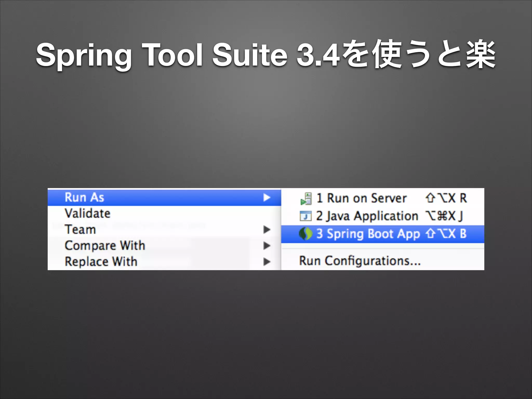The width and height of the screenshot is (532, 399).
Task: Click the Java Application icon
Action: [x=306, y=216]
